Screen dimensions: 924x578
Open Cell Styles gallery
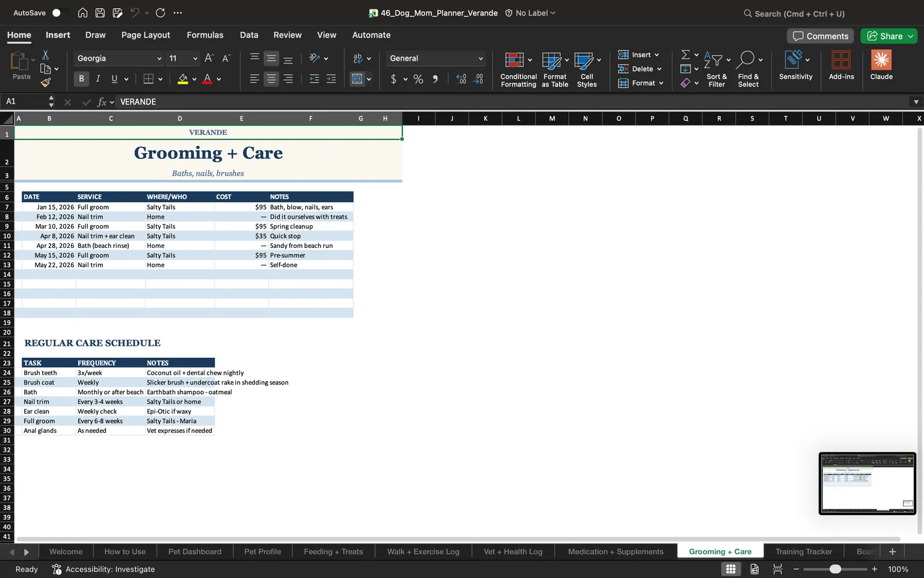point(587,69)
